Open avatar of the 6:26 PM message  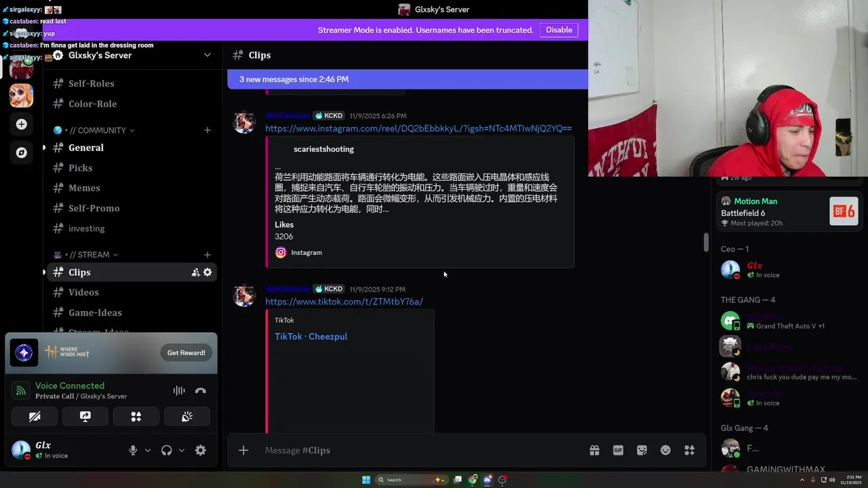[x=244, y=122]
